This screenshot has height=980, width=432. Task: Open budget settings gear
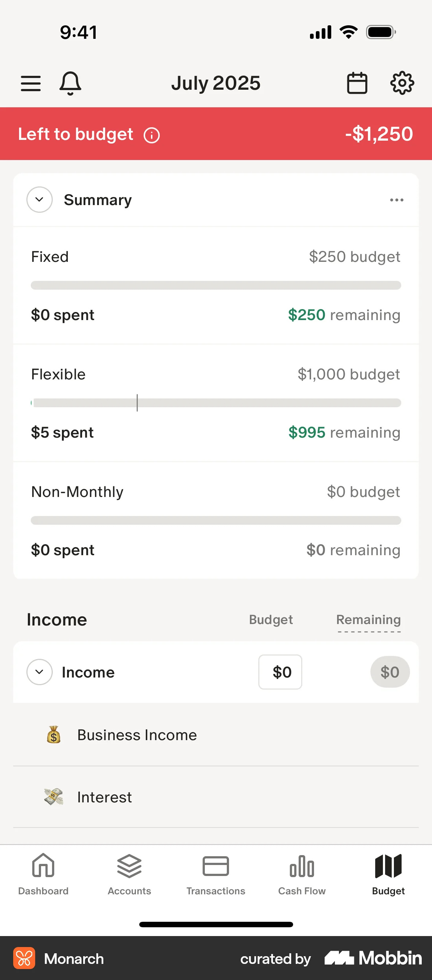point(402,83)
